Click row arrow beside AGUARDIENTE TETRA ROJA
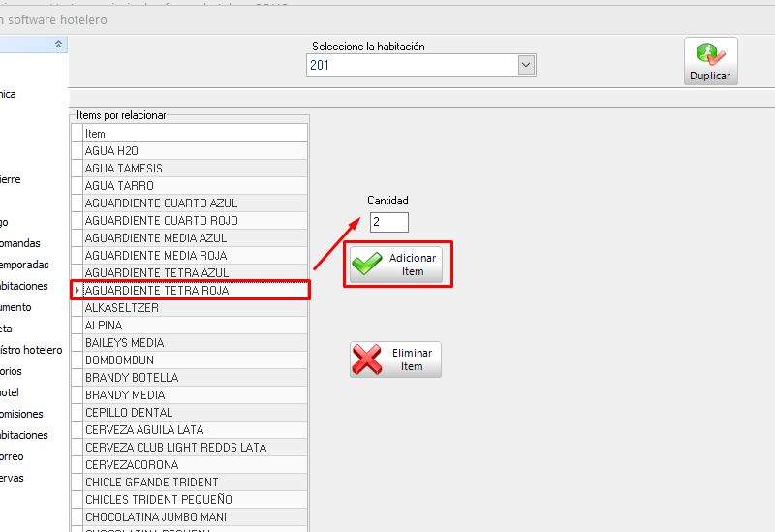The height and width of the screenshot is (532, 775). pos(77,290)
